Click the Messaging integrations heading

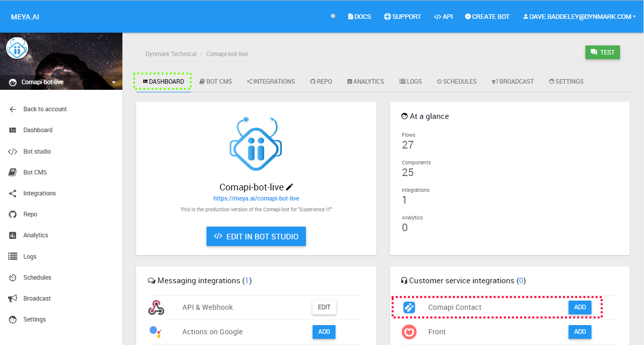coord(199,281)
